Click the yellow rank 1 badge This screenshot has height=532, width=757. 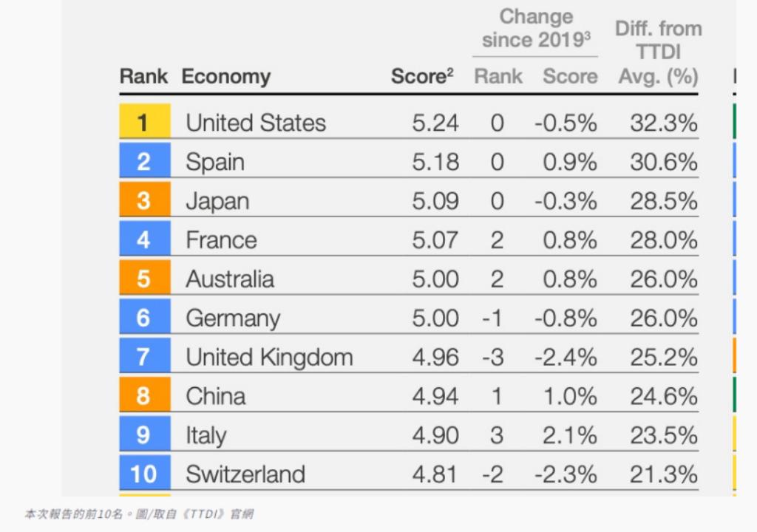[144, 122]
